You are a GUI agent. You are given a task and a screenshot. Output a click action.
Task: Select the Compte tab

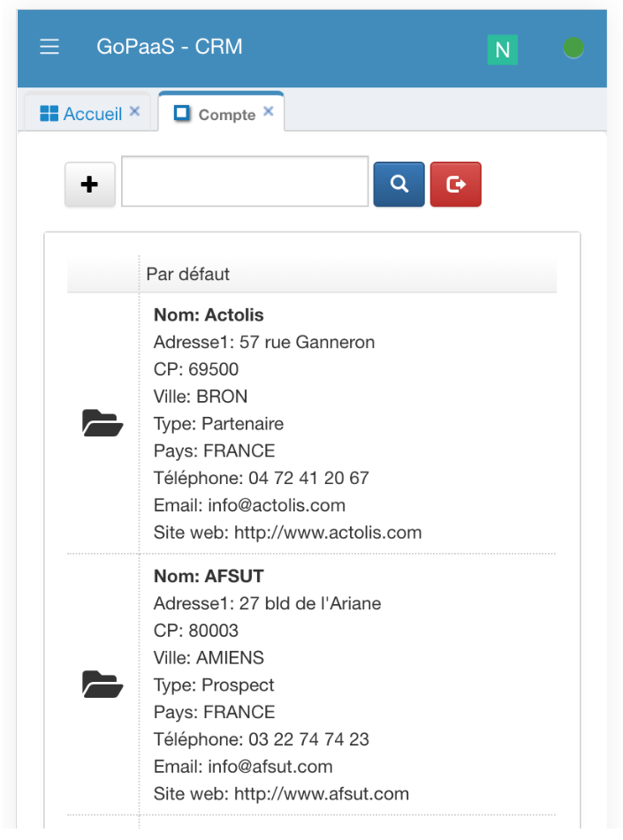click(226, 115)
